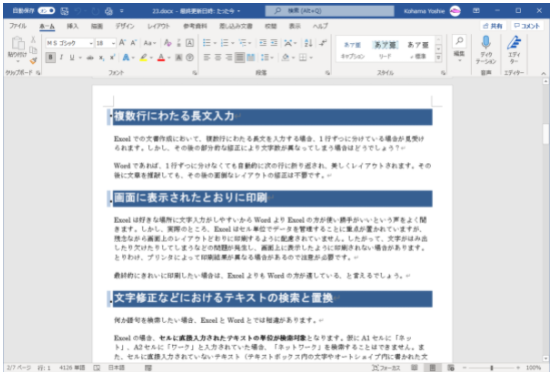Viewport: 550px width, 372px height.
Task: Toggle Italic formatting
Action: pos(61,58)
